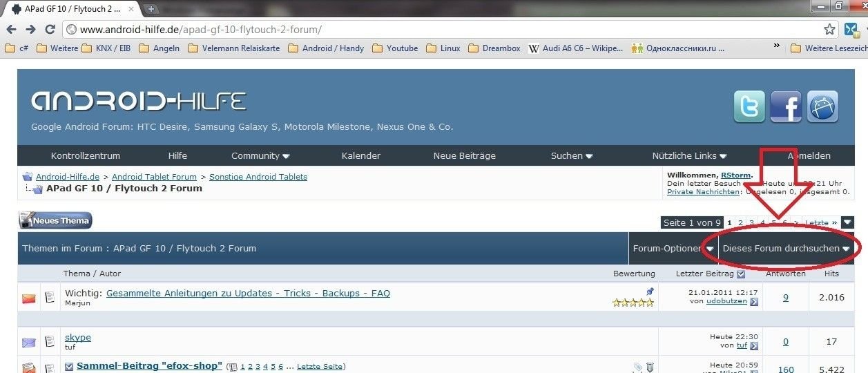The width and height of the screenshot is (868, 373).
Task: Open Dieses Forum durchsuchen dropdown
Action: (786, 248)
